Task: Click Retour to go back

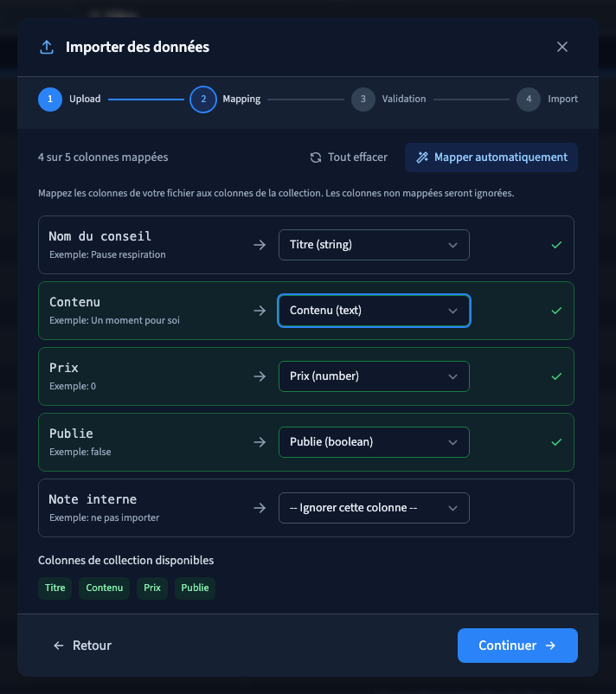Action: click(82, 646)
